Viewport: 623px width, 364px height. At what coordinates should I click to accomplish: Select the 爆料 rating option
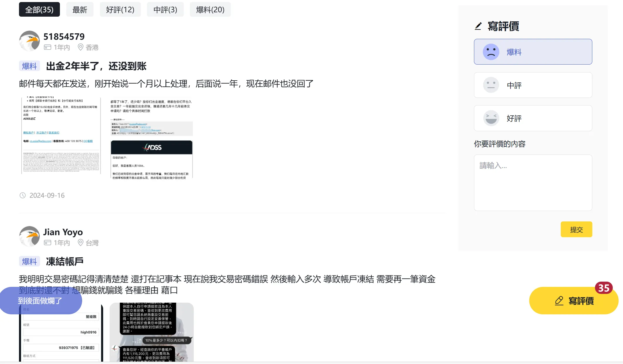(x=533, y=52)
